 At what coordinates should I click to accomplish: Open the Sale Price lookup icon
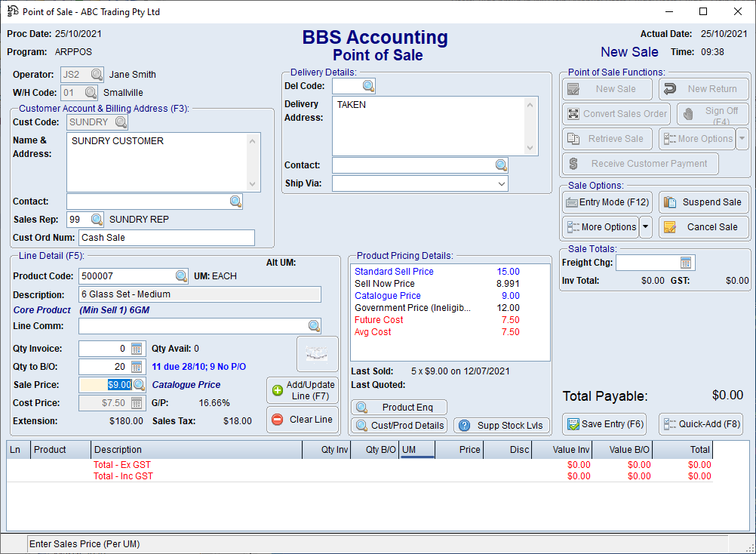(x=140, y=384)
